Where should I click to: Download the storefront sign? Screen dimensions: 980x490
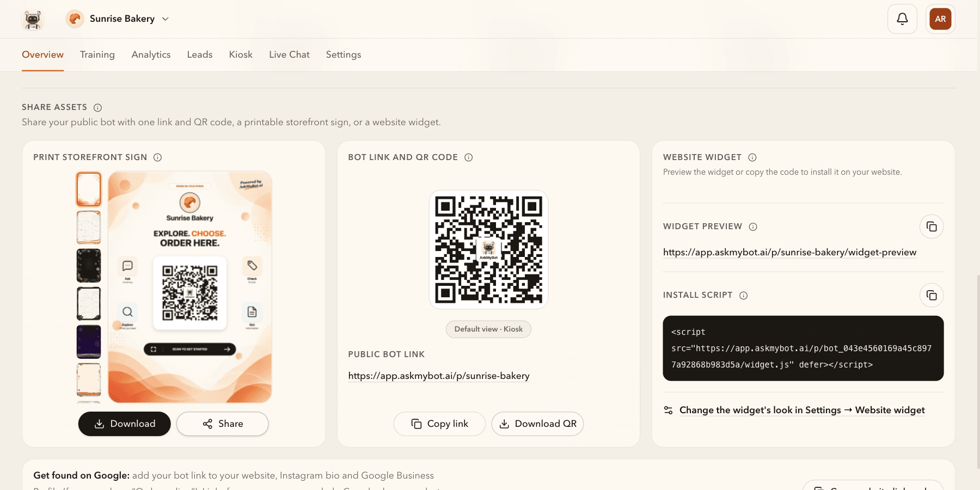[124, 424]
